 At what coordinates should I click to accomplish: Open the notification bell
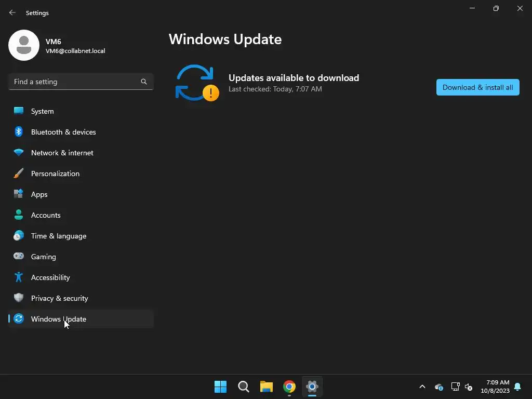(518, 387)
